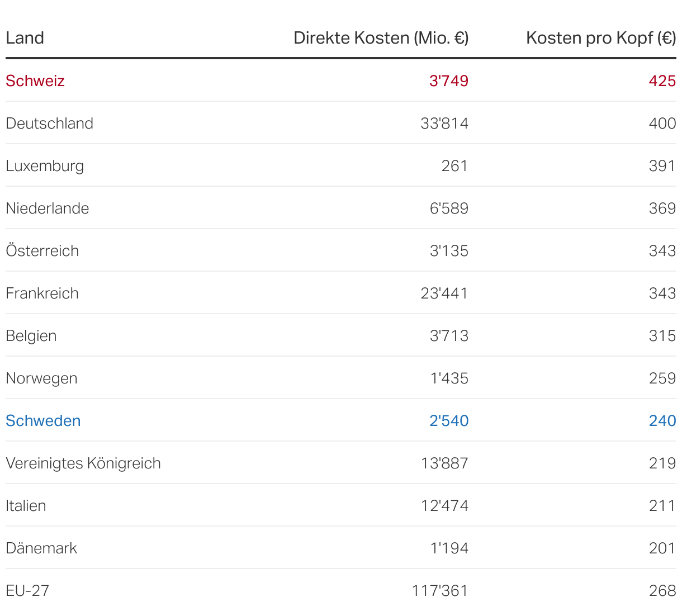Click Schweden's direct cost value 2'540
This screenshot has width=682, height=616.
click(x=448, y=421)
